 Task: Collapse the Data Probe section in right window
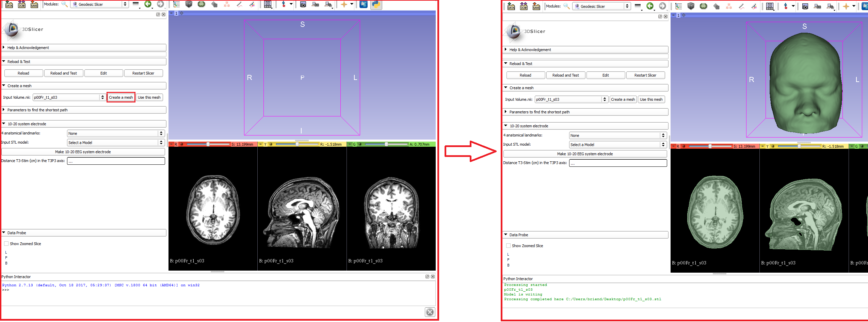518,235
